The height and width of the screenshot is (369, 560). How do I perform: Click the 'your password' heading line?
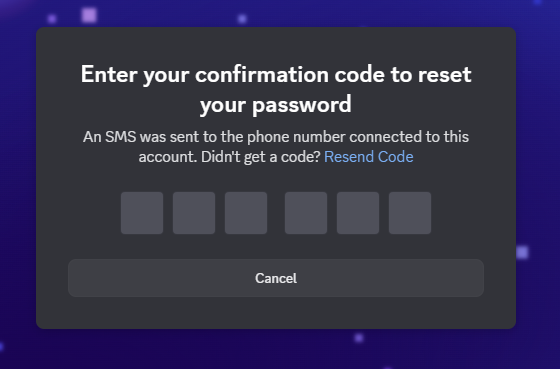(x=276, y=105)
